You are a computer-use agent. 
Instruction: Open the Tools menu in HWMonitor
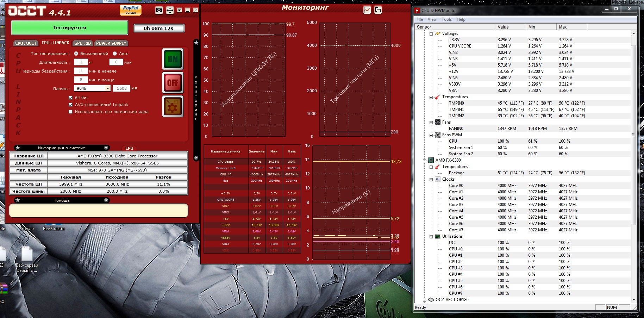click(x=446, y=19)
